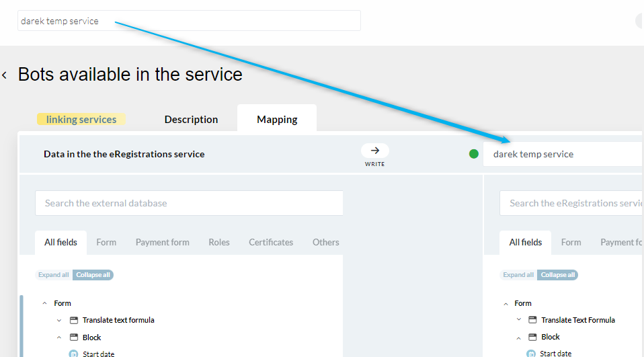
Task: Select Block row in left tree
Action: click(x=91, y=338)
